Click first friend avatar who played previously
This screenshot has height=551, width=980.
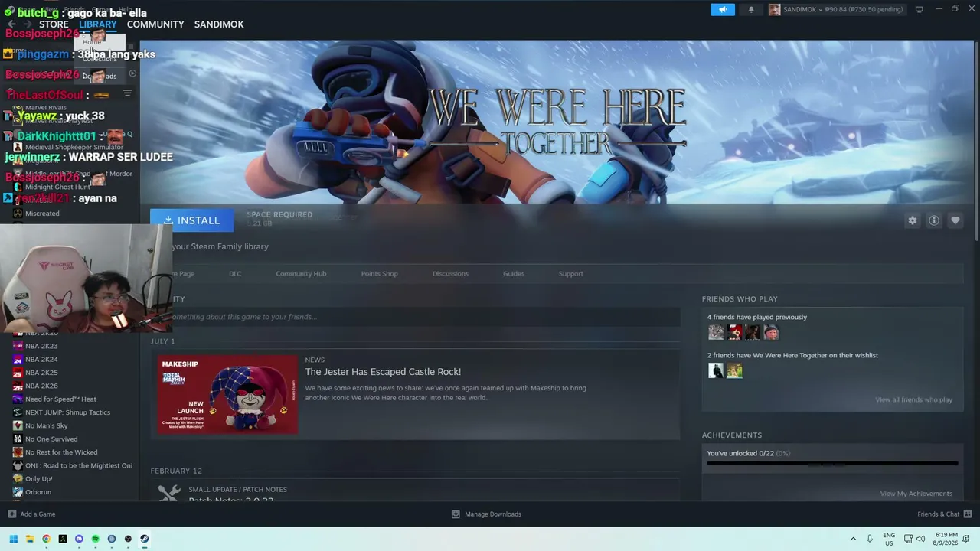pyautogui.click(x=716, y=332)
